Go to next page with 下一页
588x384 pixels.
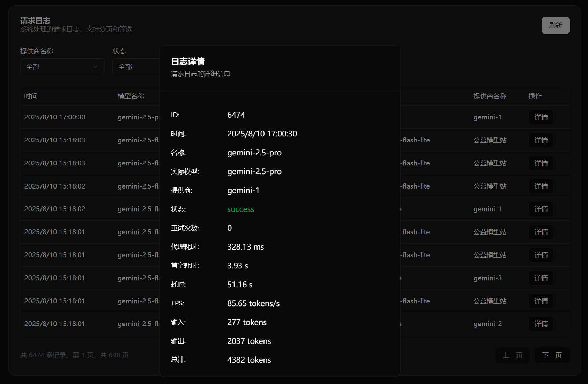coord(552,355)
